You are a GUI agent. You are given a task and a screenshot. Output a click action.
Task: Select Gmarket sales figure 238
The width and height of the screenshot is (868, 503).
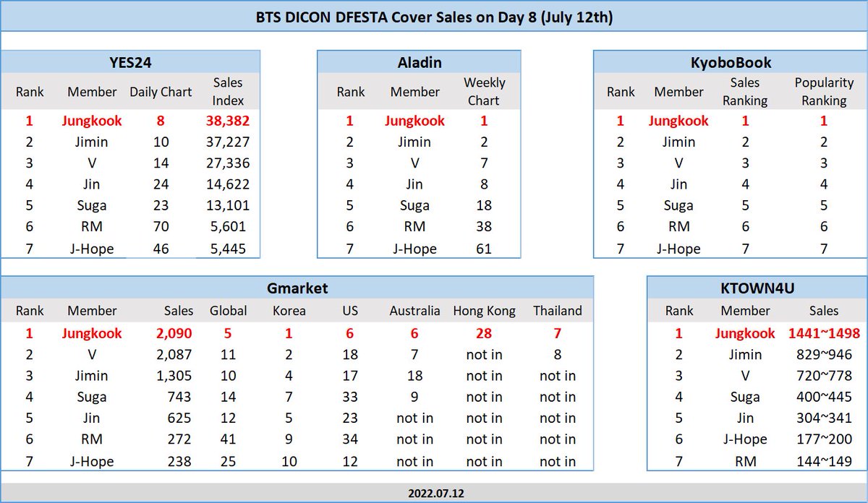coord(179,461)
